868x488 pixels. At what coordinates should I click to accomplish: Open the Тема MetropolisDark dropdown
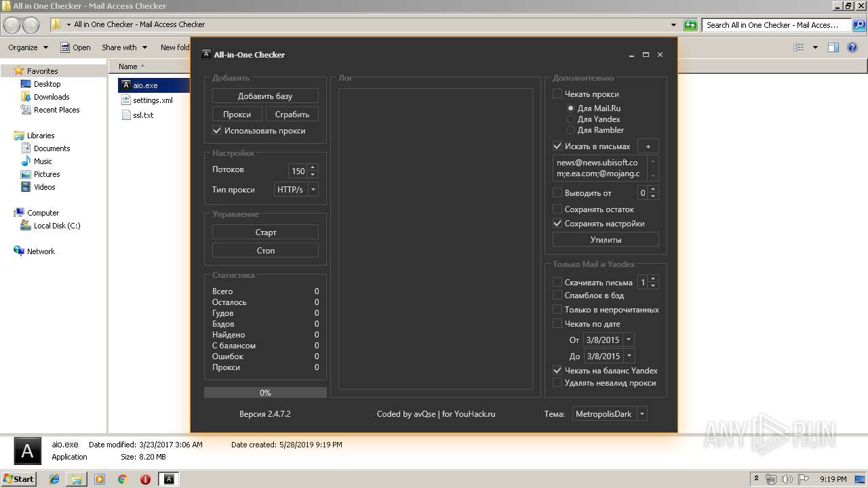609,414
